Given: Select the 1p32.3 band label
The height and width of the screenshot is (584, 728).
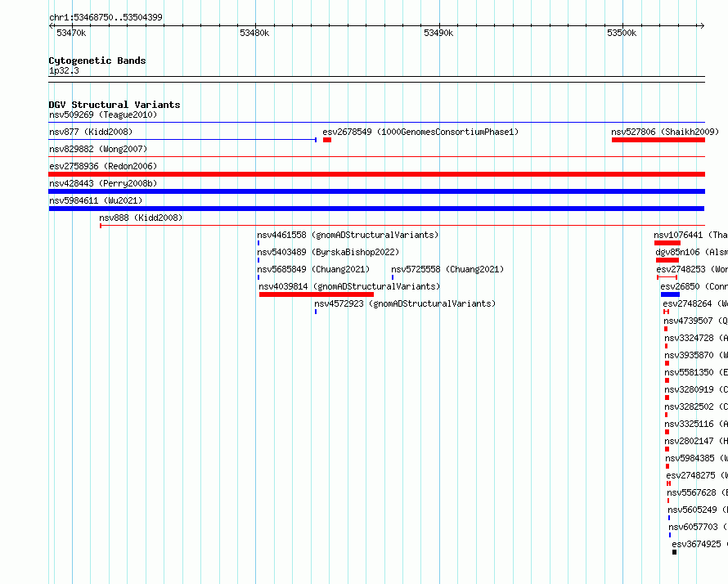Looking at the screenshot, I should 64,70.
